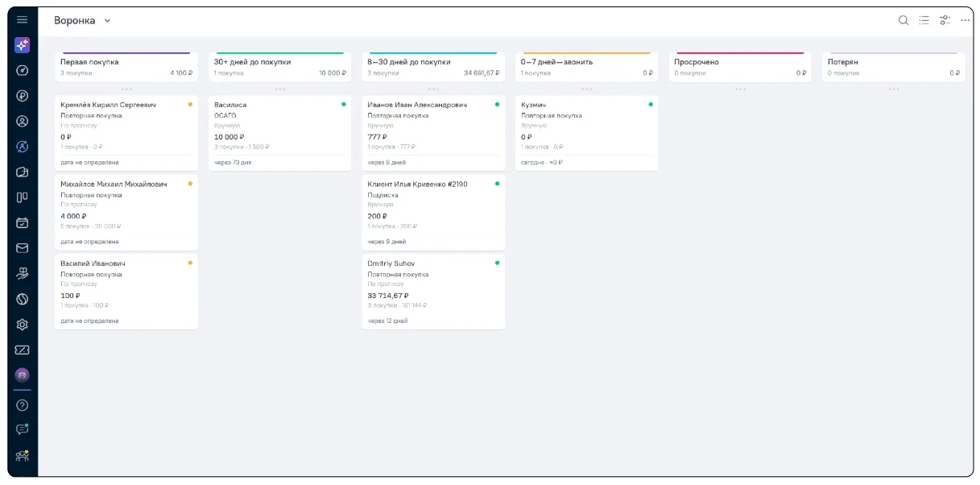Open the Клиент Илья Кривенко #2190 card

tap(433, 213)
